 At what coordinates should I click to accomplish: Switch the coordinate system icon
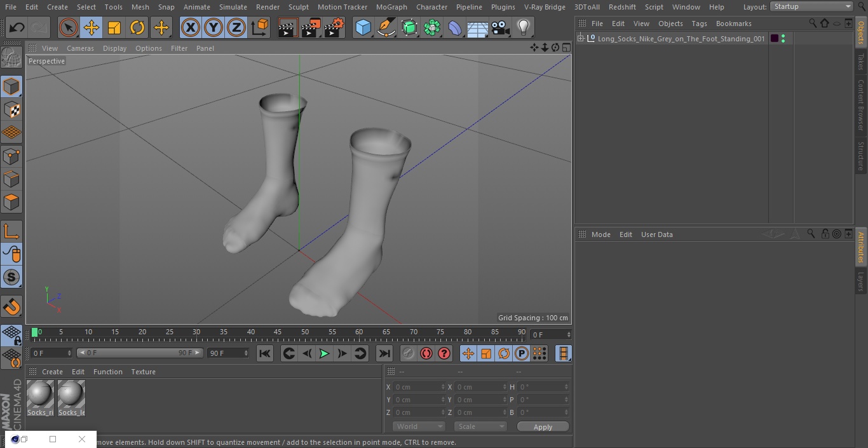[x=260, y=27]
